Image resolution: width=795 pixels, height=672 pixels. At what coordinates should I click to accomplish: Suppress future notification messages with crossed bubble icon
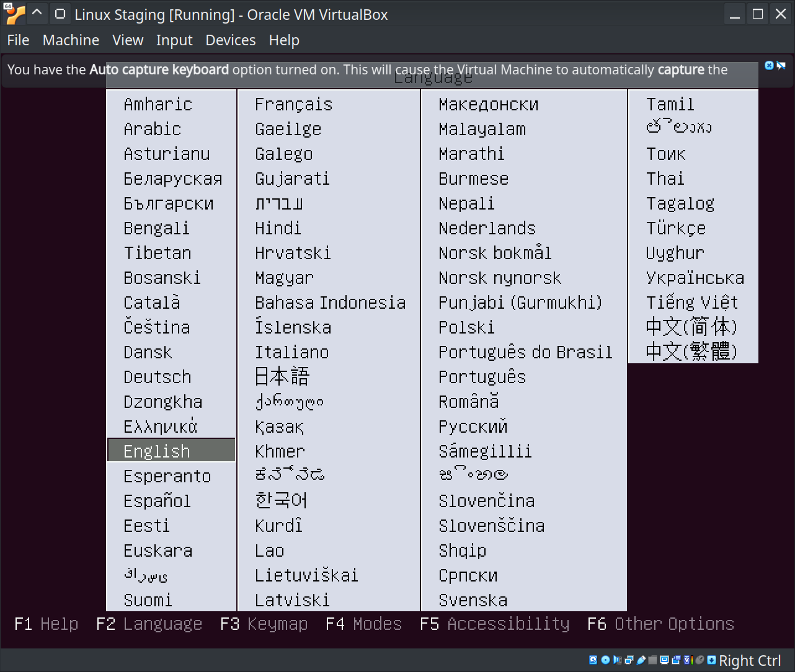[x=781, y=66]
